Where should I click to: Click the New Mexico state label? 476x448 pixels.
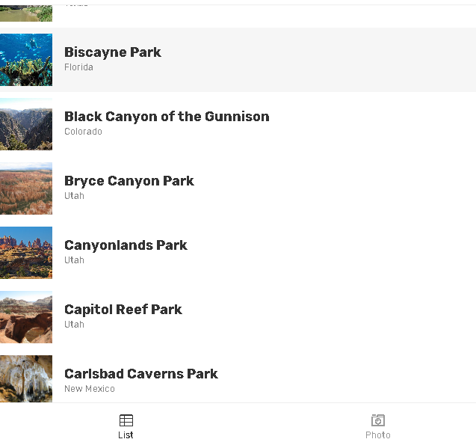[90, 389]
